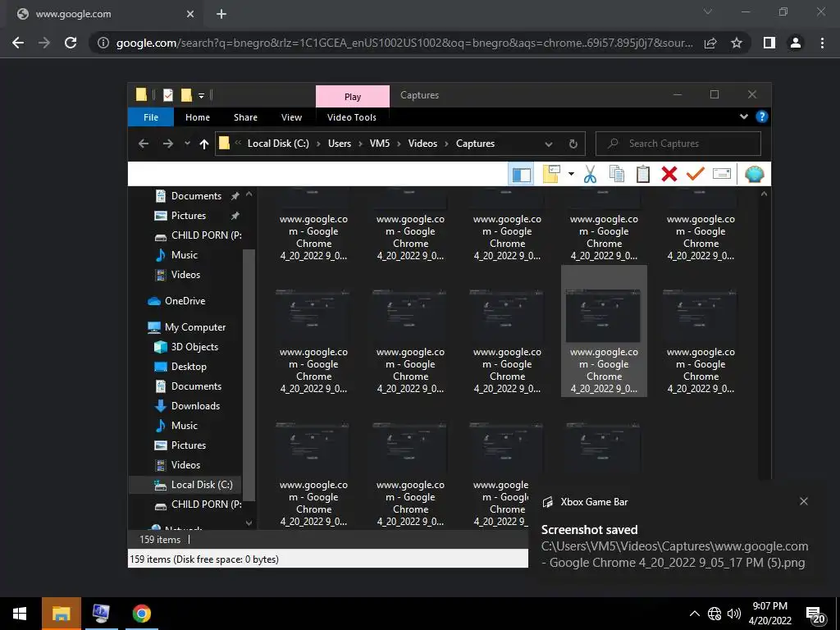Bookmark page with the star icon
840x630 pixels.
[x=737, y=43]
